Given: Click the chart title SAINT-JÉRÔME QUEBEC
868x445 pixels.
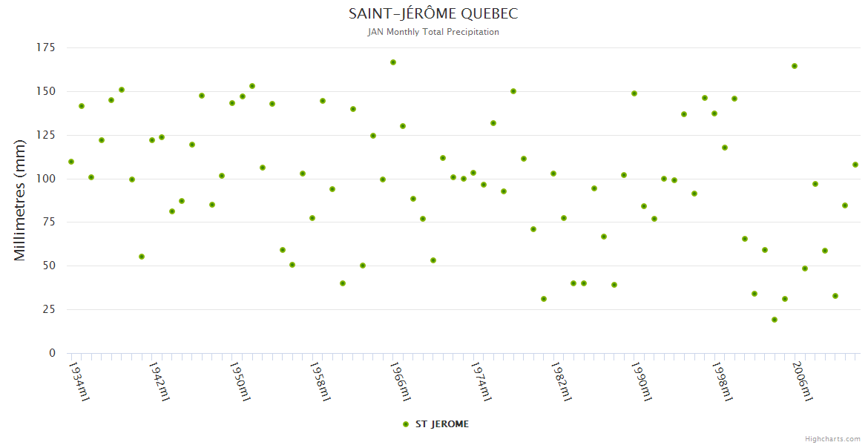Looking at the screenshot, I should pos(433,14).
